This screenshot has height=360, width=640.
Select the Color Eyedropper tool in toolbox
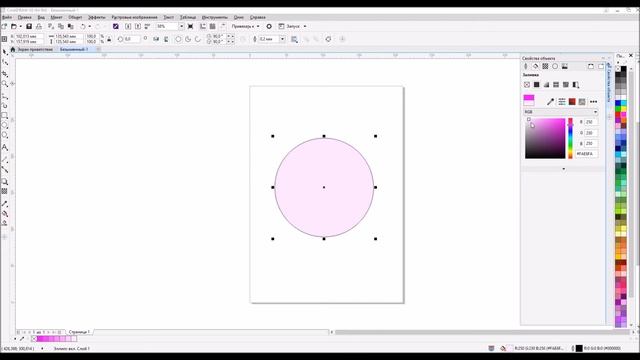click(x=5, y=203)
